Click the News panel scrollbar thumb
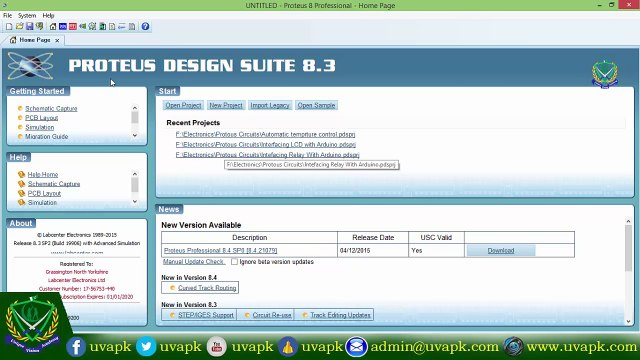This screenshot has height=360, width=640. [x=628, y=248]
